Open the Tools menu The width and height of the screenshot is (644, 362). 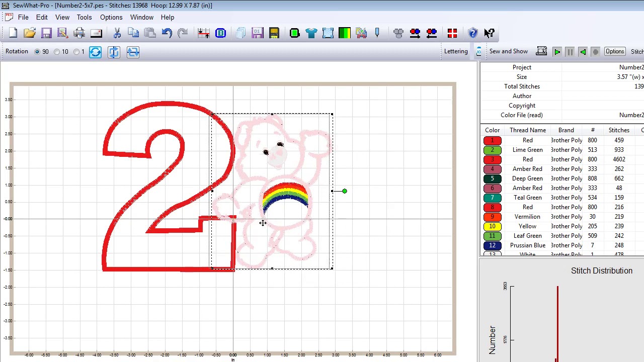84,17
